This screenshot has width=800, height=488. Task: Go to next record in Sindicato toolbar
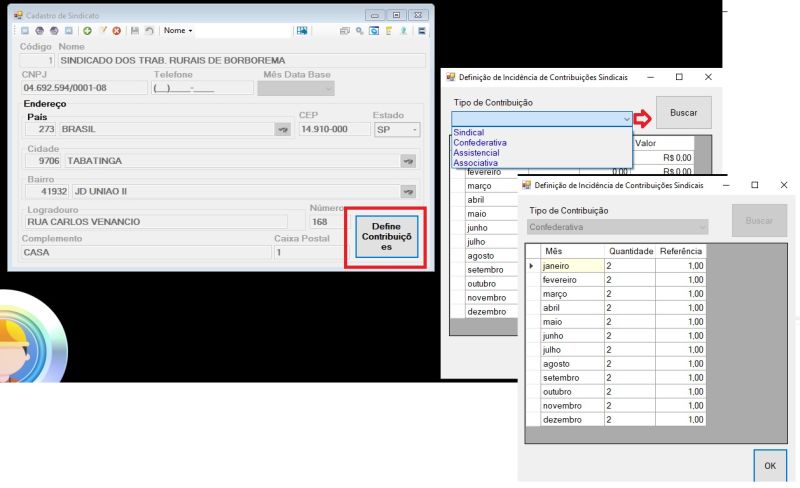click(x=54, y=31)
